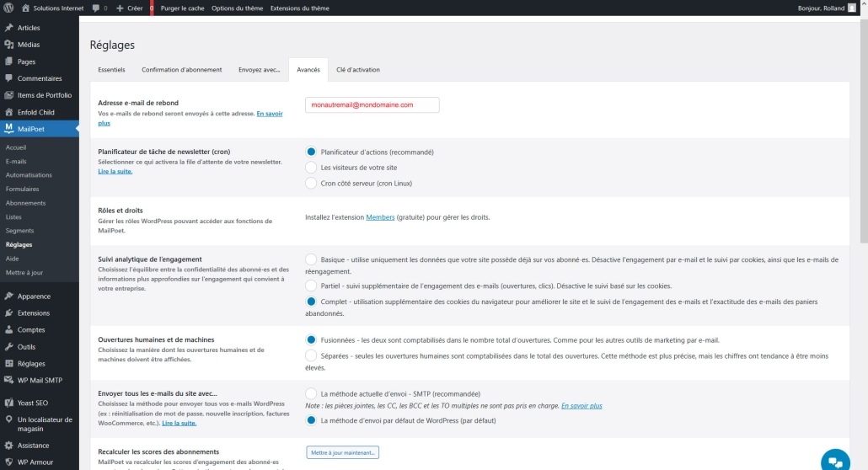Click the Enfold Child icon

point(9,112)
